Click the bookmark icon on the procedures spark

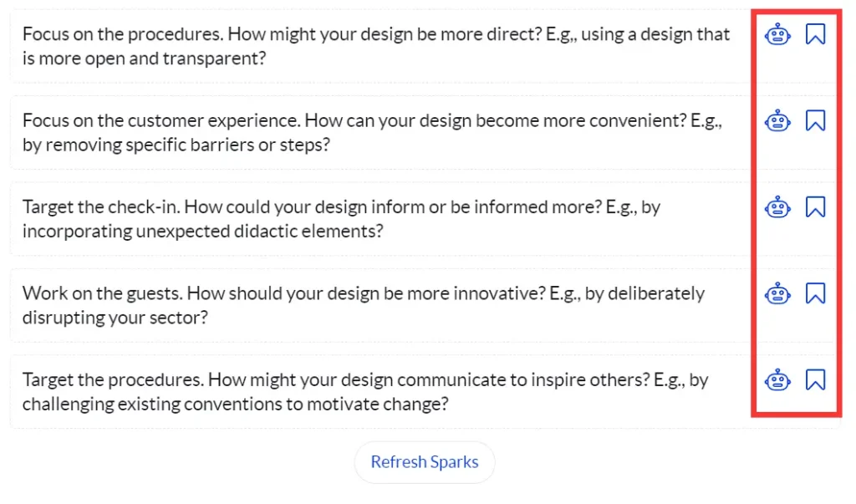point(816,34)
